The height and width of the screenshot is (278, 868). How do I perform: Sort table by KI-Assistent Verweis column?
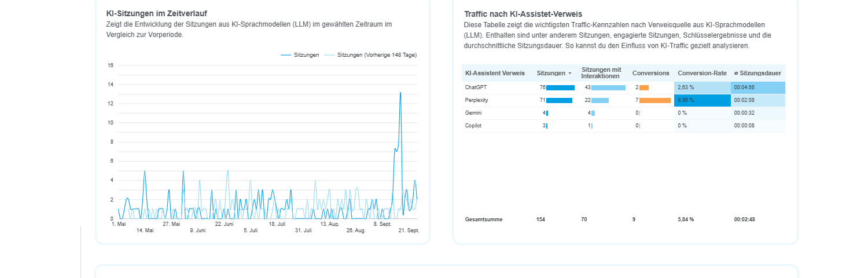495,73
